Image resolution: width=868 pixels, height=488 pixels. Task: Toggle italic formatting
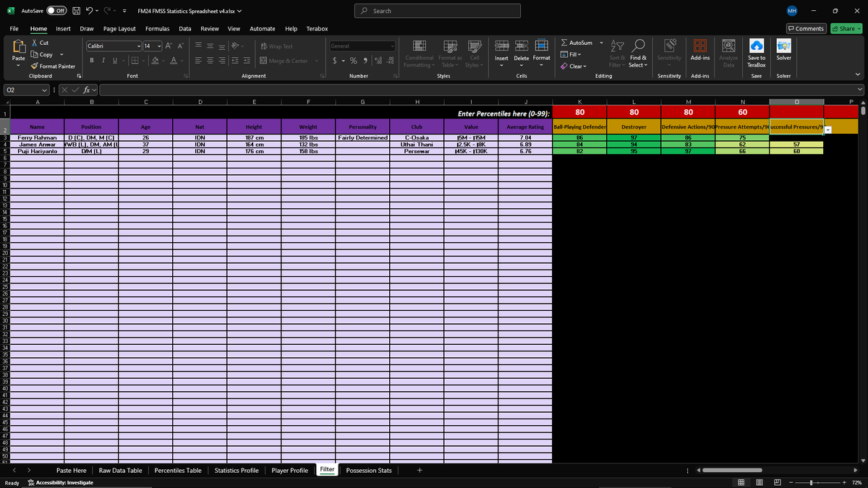coord(103,61)
